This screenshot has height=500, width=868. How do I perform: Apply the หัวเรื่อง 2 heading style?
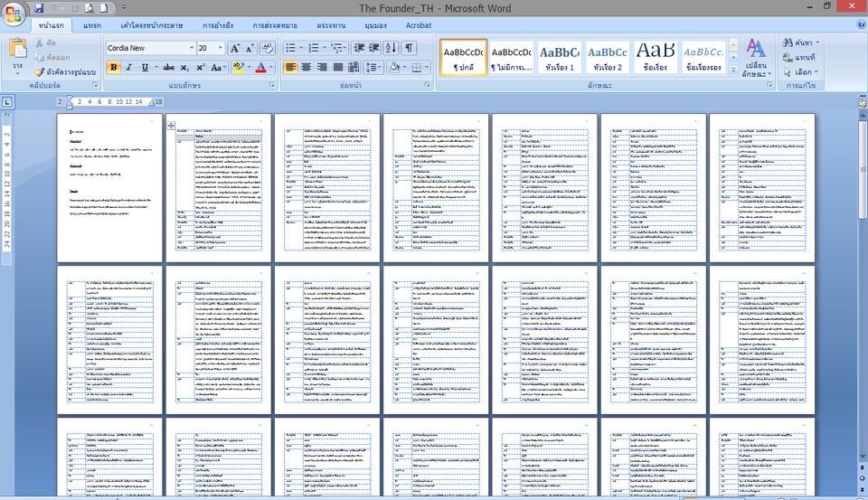click(x=608, y=57)
